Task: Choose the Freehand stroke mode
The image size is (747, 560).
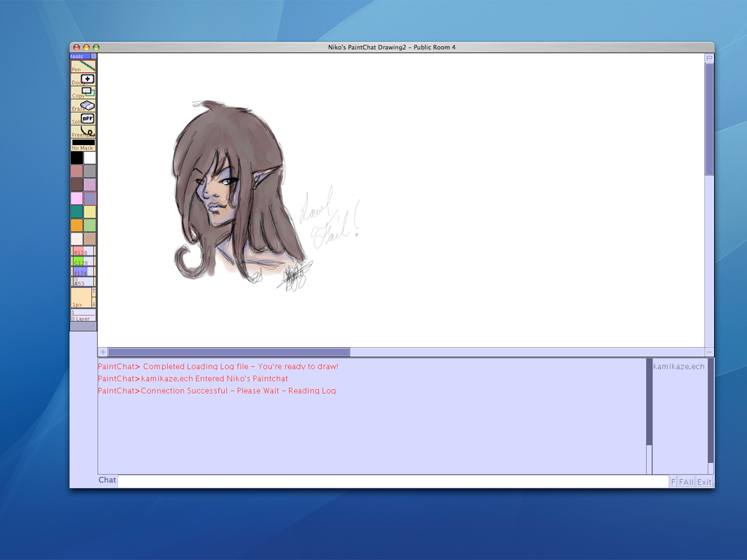Action: (83, 132)
